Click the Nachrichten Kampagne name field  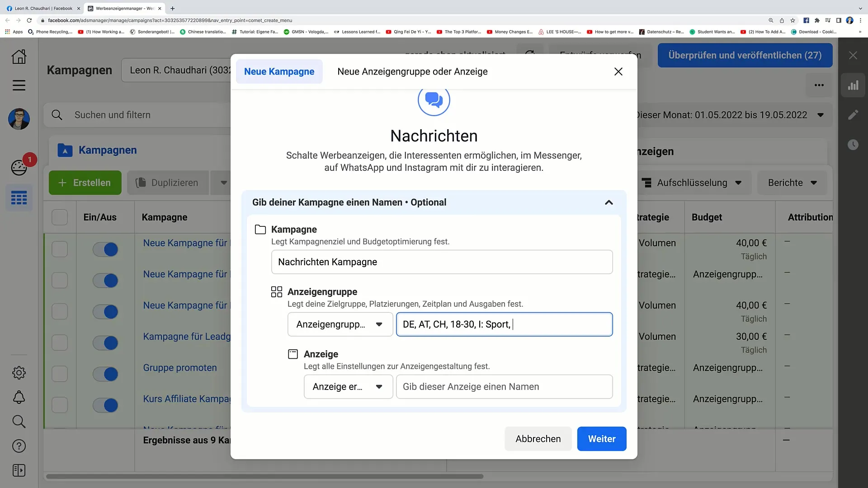click(x=442, y=262)
